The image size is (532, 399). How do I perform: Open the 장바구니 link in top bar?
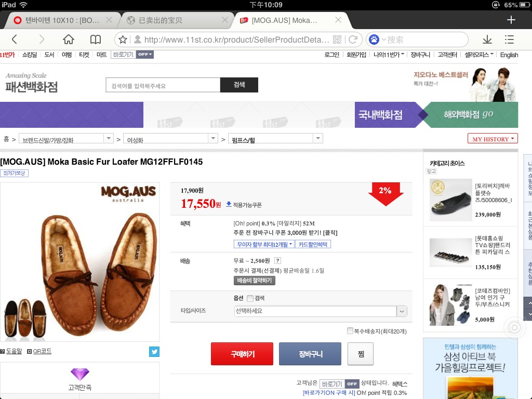[420, 55]
